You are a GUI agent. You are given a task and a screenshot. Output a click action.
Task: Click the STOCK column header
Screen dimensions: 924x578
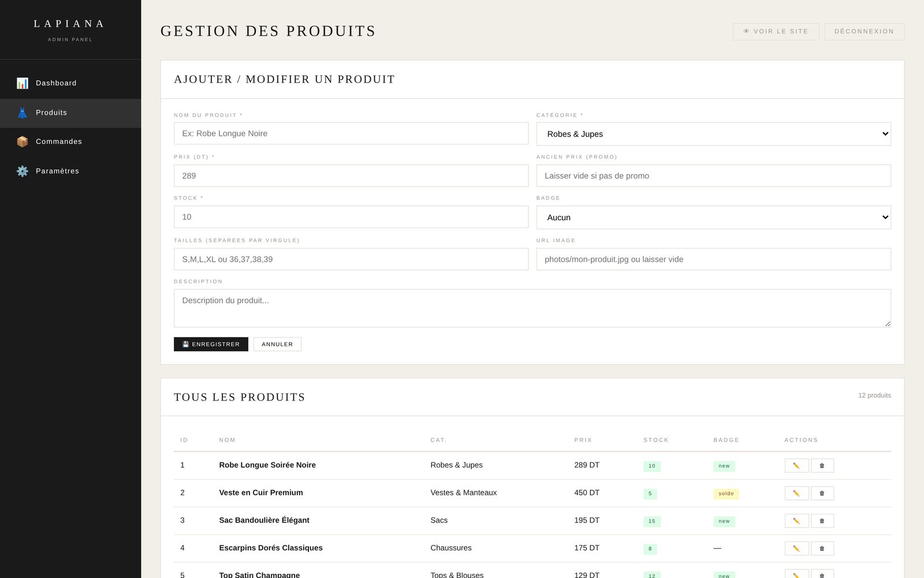(x=656, y=440)
